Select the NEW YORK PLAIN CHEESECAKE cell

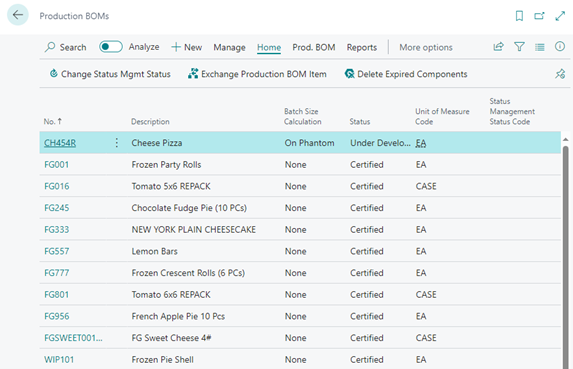[x=194, y=229]
